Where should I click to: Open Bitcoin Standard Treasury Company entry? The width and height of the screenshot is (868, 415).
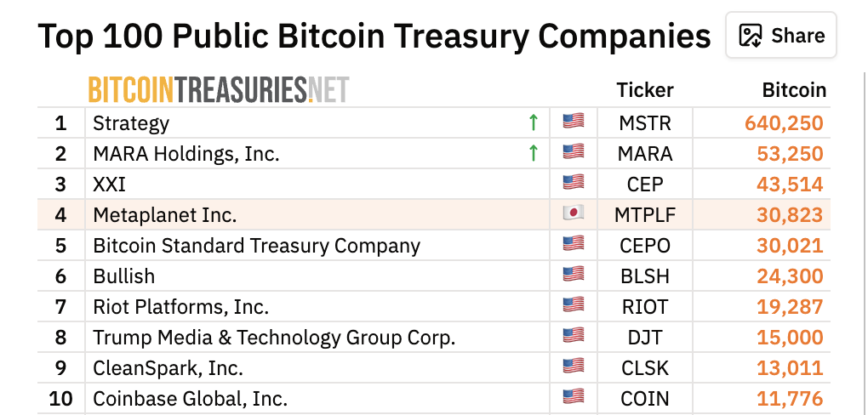[x=256, y=246]
